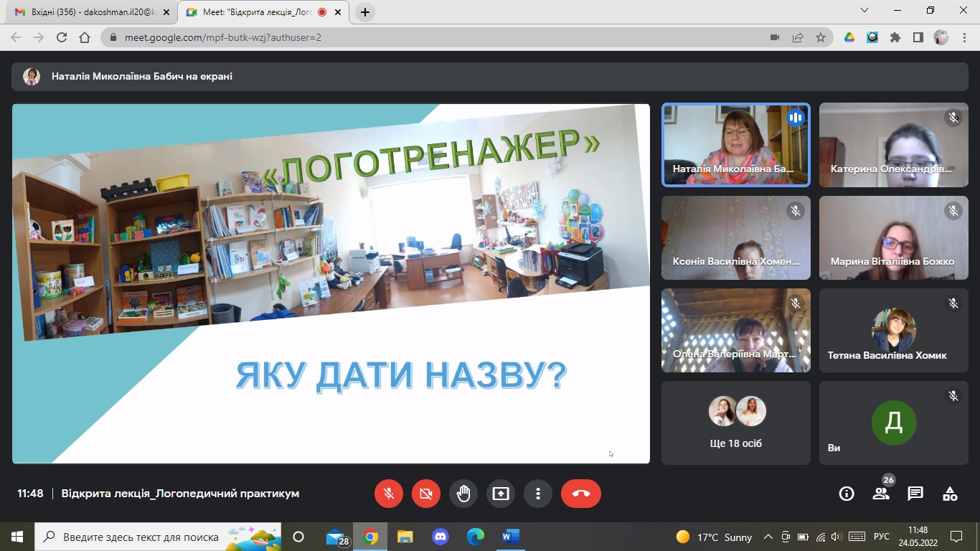Image resolution: width=980 pixels, height=551 pixels.
Task: Open the activities icon
Action: [x=950, y=494]
